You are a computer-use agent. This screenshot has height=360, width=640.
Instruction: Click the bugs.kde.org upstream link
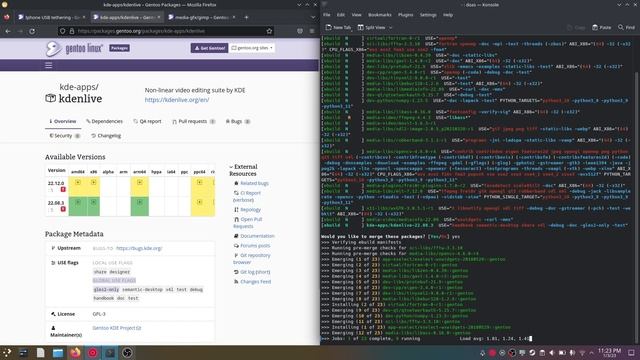tap(139, 248)
